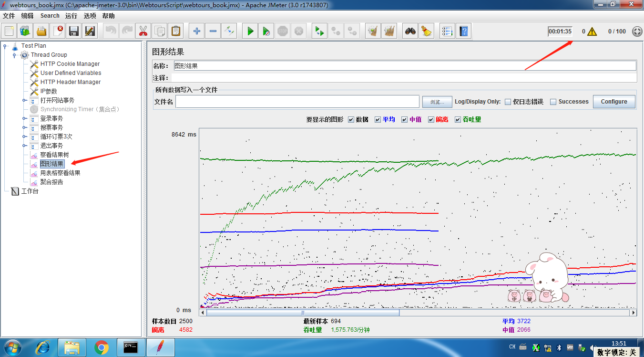The image size is (644, 357).
Task: Open a test plan with the Open folder icon
Action: (41, 31)
